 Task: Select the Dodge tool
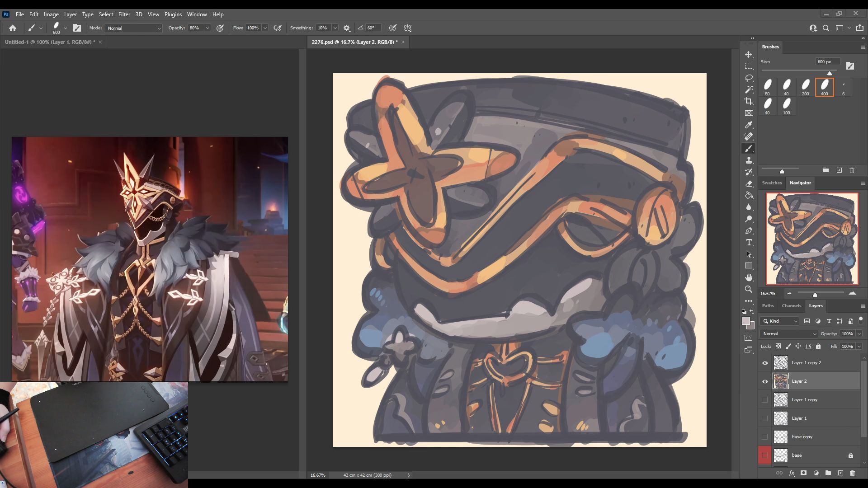749,219
